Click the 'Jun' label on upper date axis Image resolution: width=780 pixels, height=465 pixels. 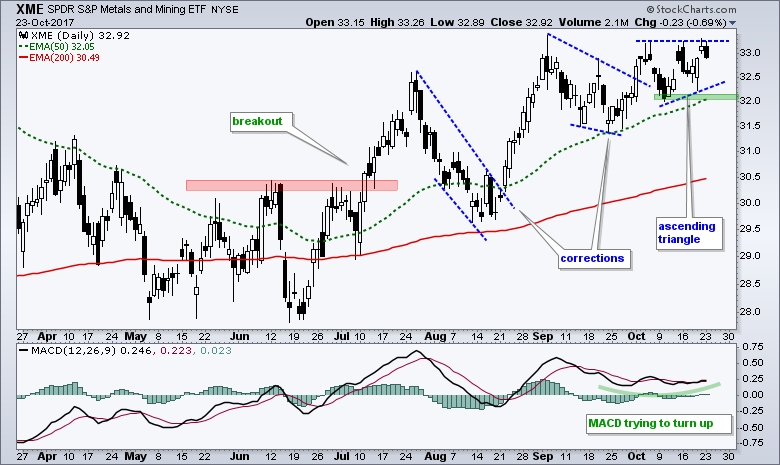tap(239, 336)
